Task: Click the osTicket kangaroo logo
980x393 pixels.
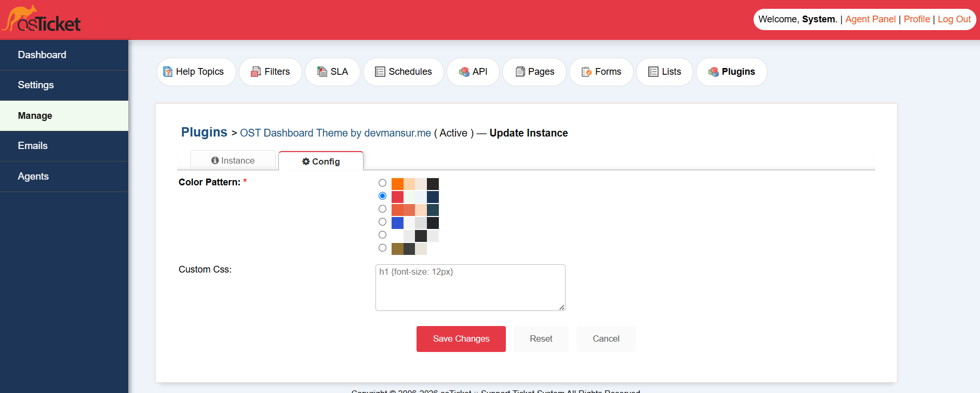Action: point(41,19)
